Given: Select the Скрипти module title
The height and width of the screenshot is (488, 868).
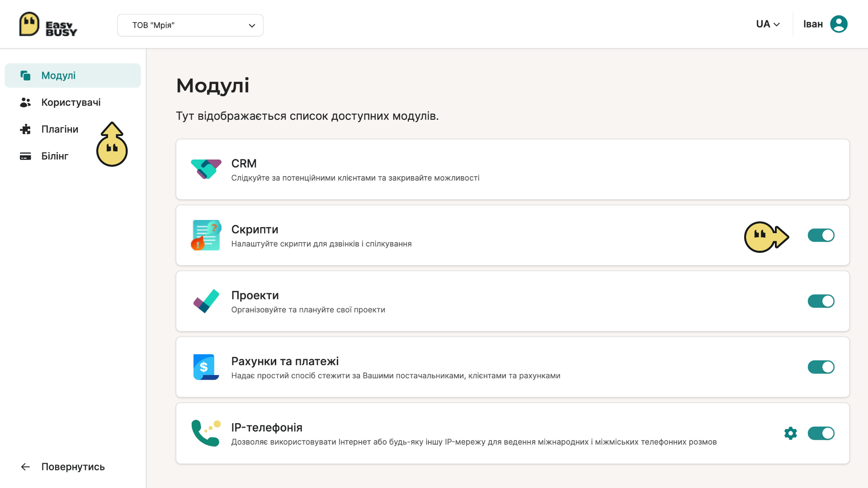Looking at the screenshot, I should click(255, 230).
